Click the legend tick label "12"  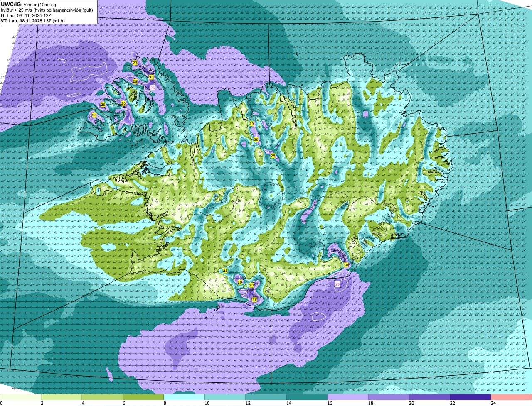[248, 403]
